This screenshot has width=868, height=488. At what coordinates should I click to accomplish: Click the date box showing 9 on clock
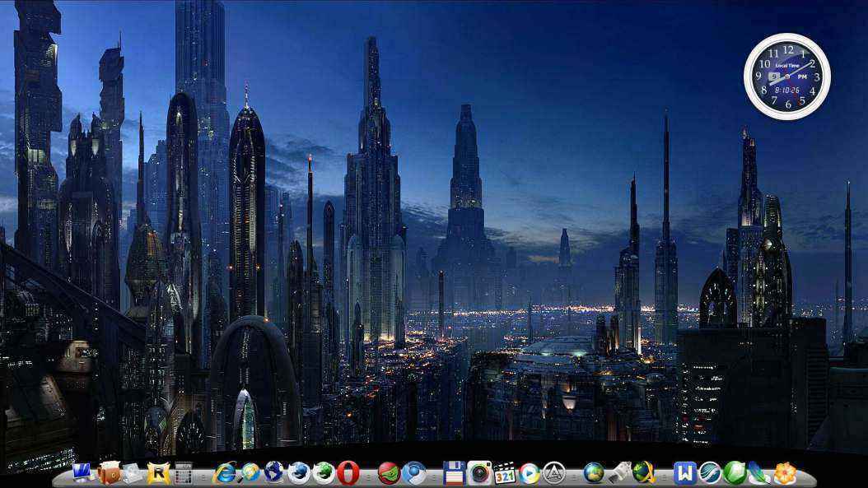click(774, 77)
